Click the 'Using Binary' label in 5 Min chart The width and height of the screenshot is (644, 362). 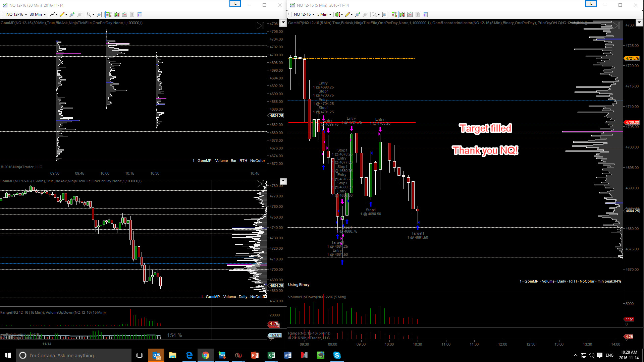pos(299,285)
